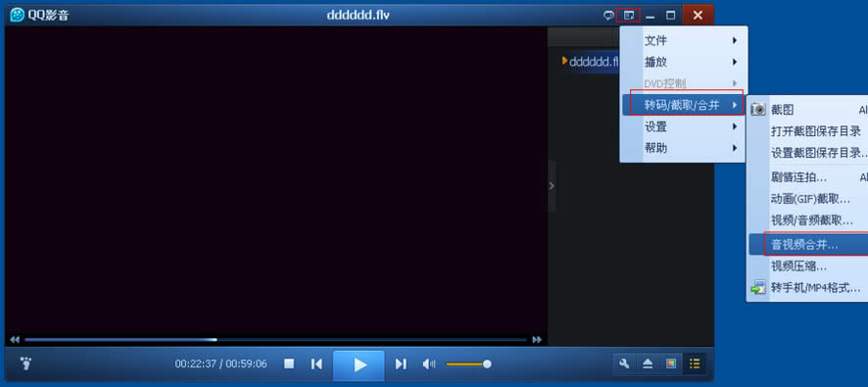Open the wrench toolbox icon
The width and height of the screenshot is (868, 387).
[625, 363]
